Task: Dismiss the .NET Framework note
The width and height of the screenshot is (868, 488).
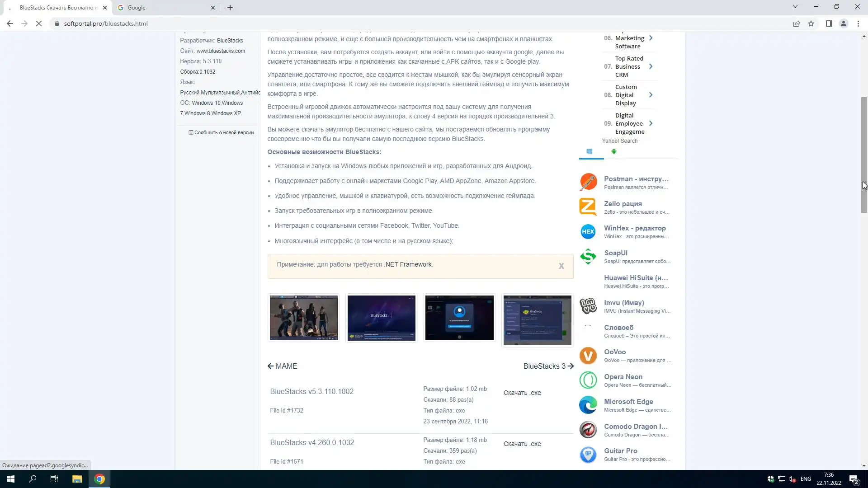Action: pyautogui.click(x=561, y=266)
